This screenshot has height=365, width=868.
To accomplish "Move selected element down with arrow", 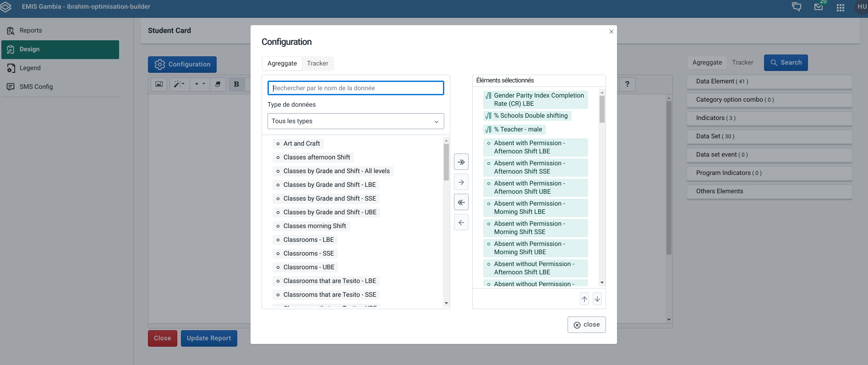I will (597, 299).
